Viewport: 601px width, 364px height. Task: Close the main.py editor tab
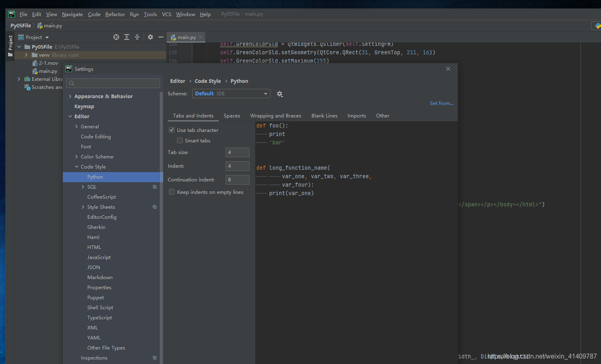200,37
